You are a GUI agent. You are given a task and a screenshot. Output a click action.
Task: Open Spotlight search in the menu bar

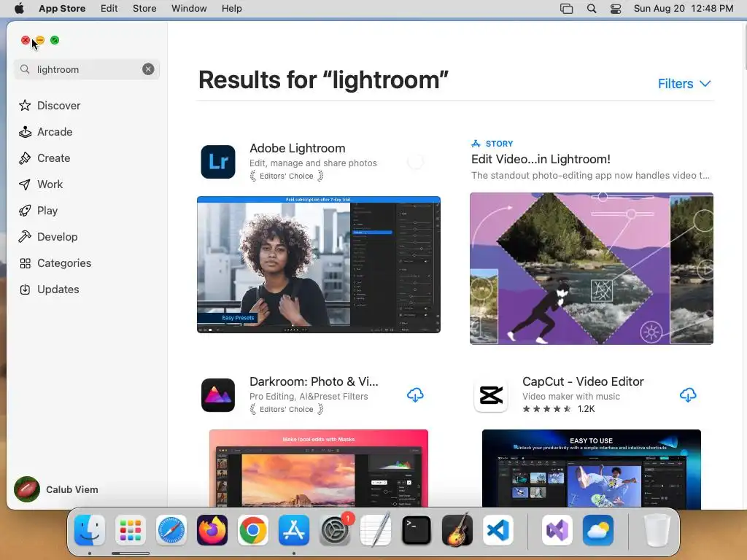591,9
